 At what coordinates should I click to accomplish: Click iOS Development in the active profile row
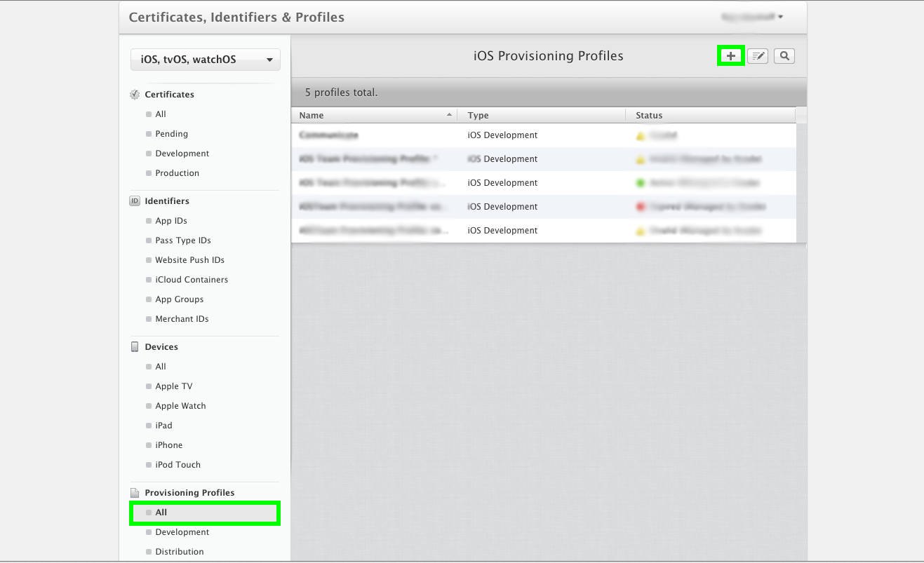(502, 183)
